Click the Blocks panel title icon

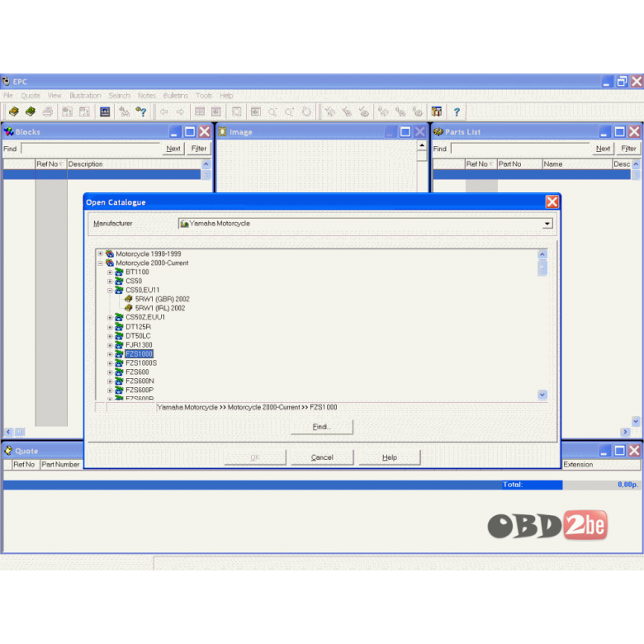8,132
